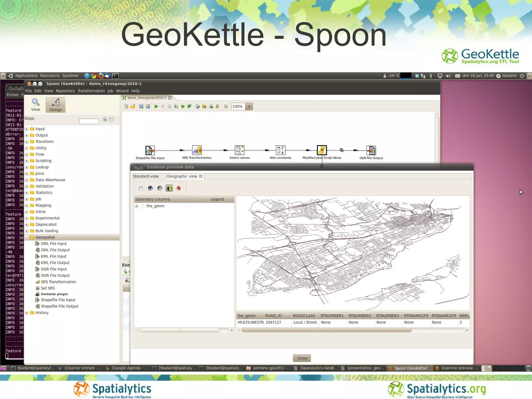Select the Modified Java Script Value step
The width and height of the screenshot is (532, 399).
(x=322, y=150)
